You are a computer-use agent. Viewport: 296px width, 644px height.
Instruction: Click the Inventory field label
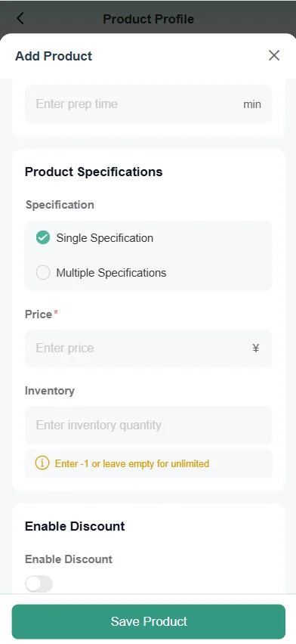(50, 391)
